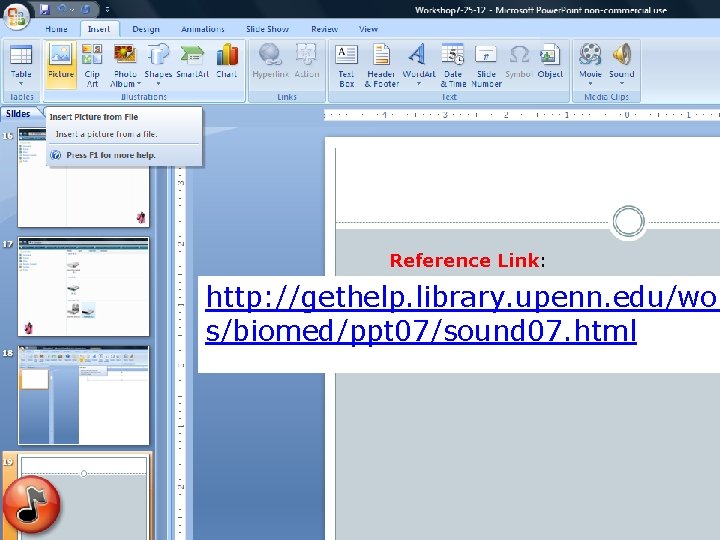
Task: Open the Review tab
Action: 324,29
